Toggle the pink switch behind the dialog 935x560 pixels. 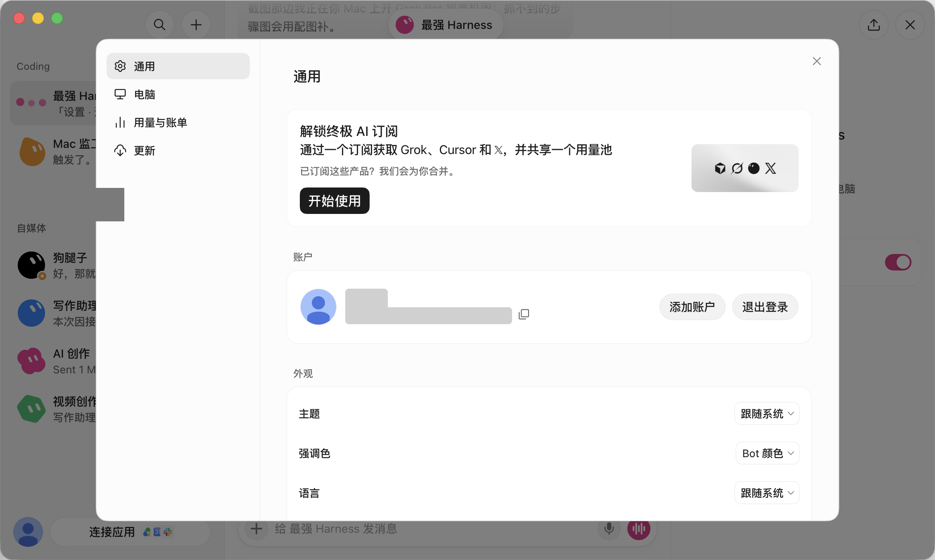click(x=898, y=262)
